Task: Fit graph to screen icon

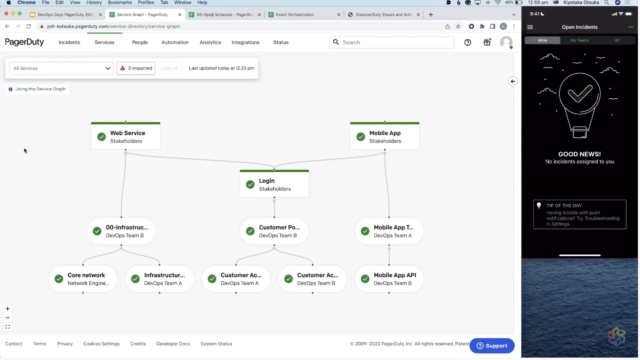Action: pos(7,327)
